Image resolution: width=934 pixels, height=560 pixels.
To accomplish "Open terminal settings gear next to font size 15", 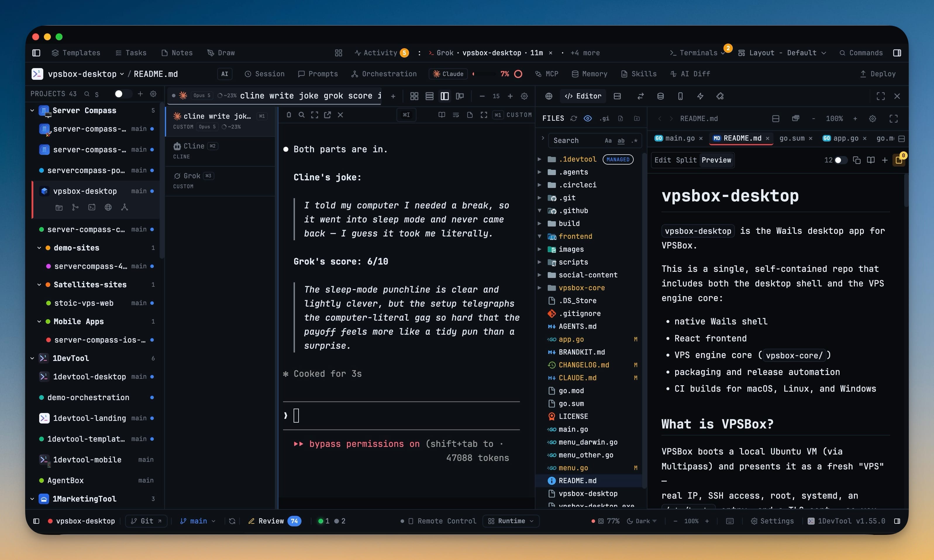I will pyautogui.click(x=524, y=96).
